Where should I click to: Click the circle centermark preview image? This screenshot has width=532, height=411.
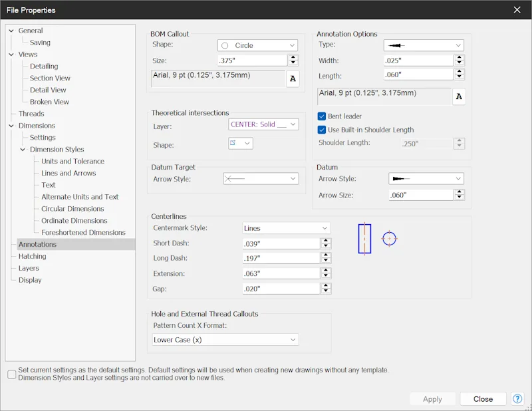pyautogui.click(x=389, y=239)
